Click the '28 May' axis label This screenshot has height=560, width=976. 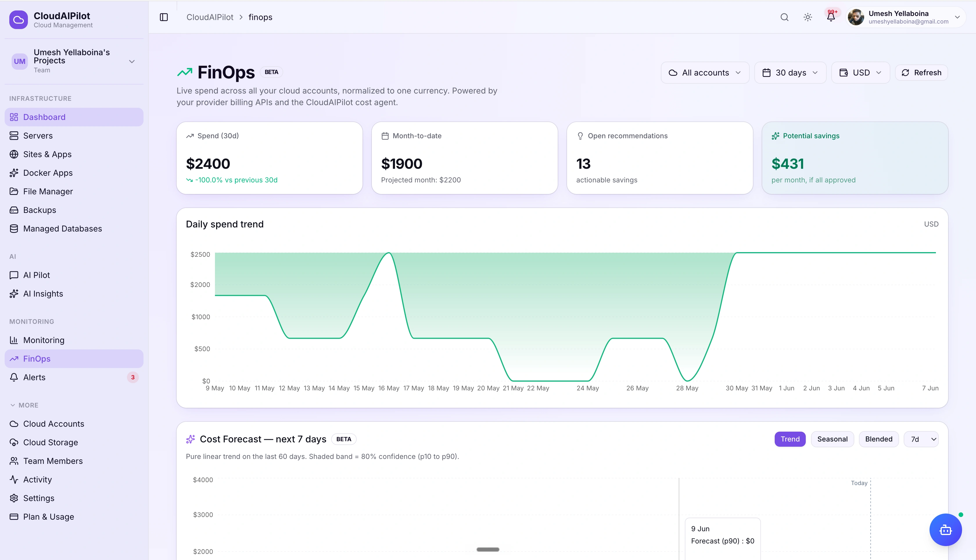tap(687, 388)
